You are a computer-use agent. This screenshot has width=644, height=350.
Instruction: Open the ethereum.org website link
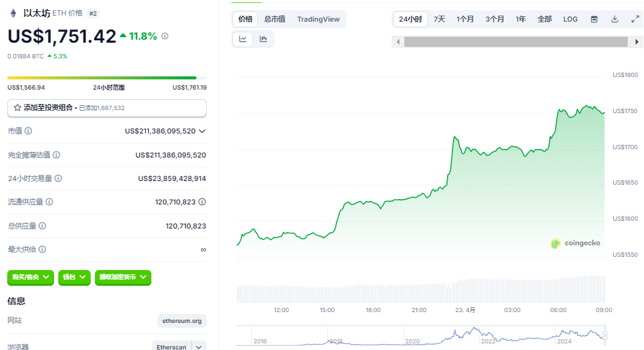(182, 321)
